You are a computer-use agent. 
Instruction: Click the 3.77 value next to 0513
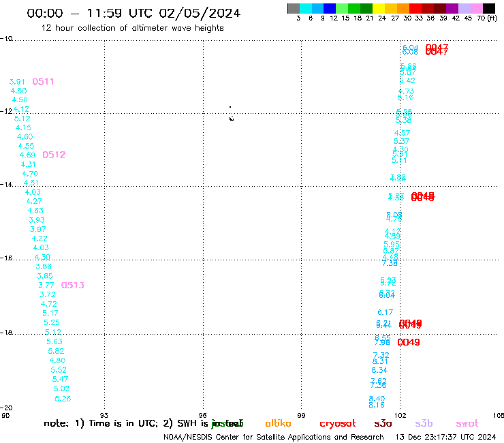click(46, 285)
